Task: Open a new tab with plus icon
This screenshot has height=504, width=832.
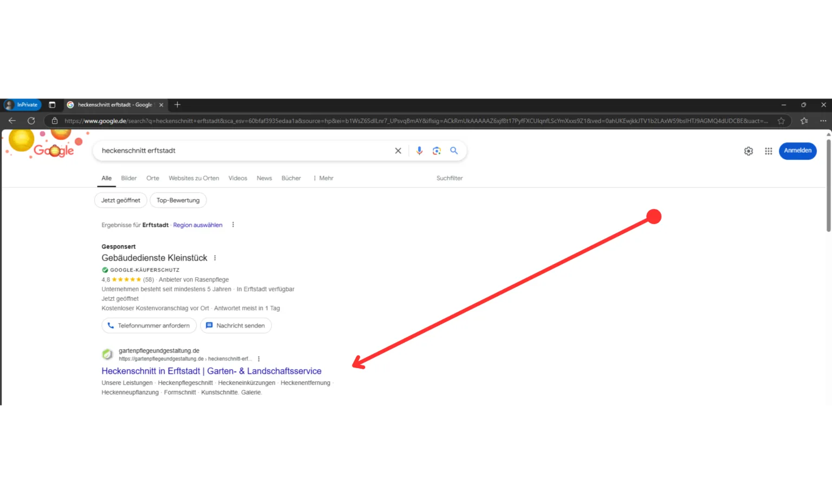Action: pos(177,104)
